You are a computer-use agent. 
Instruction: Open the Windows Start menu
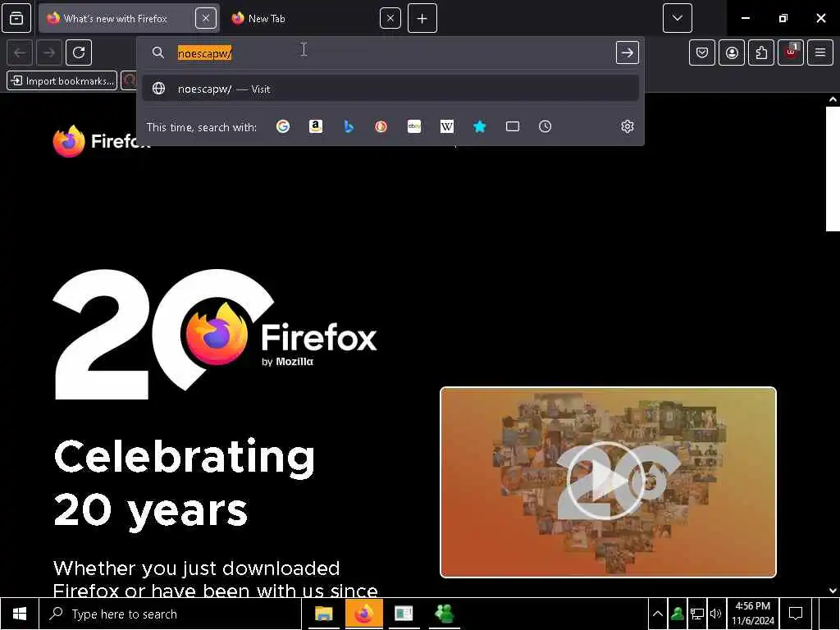click(x=20, y=614)
